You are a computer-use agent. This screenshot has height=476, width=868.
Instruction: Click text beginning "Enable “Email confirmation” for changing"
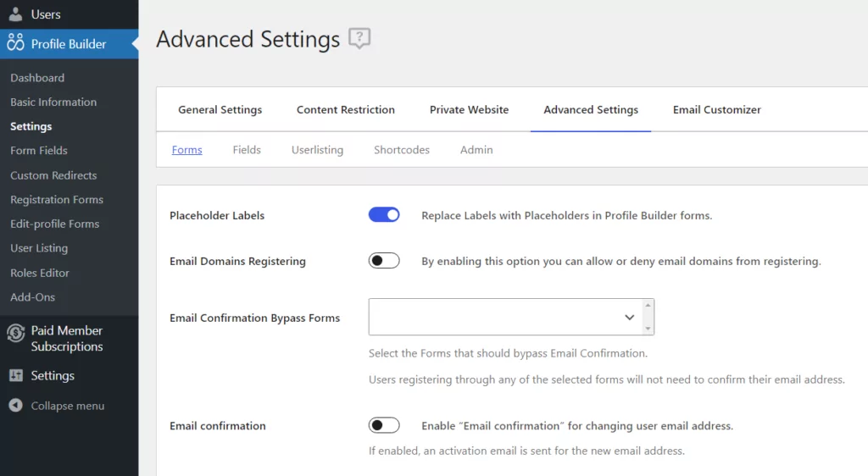[x=577, y=426]
